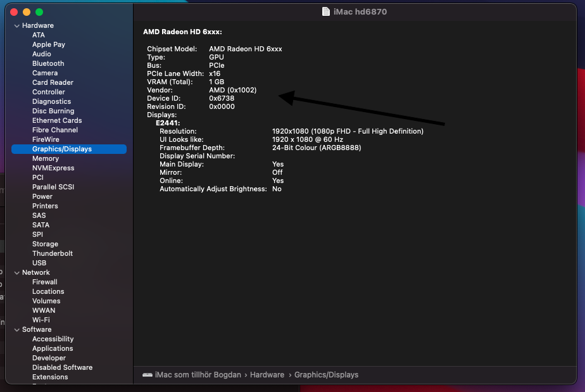Click the 1920x1080 resolution value
Screen dimensions: 585x392
tap(348, 131)
